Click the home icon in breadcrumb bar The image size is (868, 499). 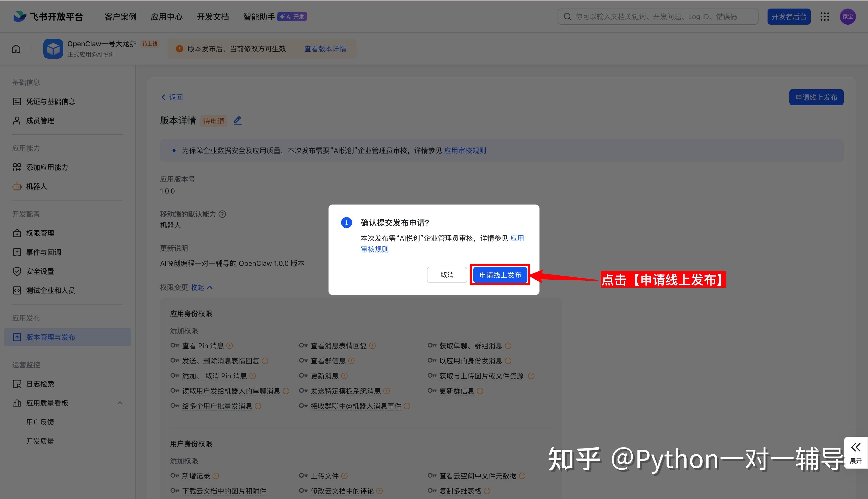pyautogui.click(x=16, y=49)
